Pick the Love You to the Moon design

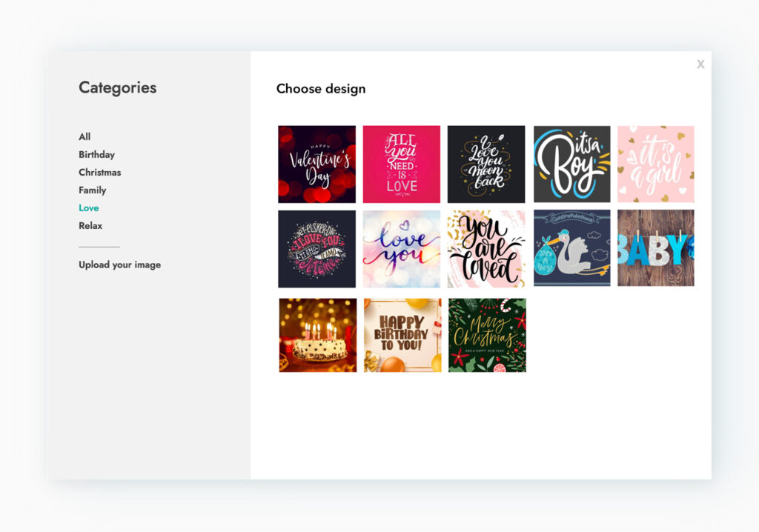(x=486, y=163)
